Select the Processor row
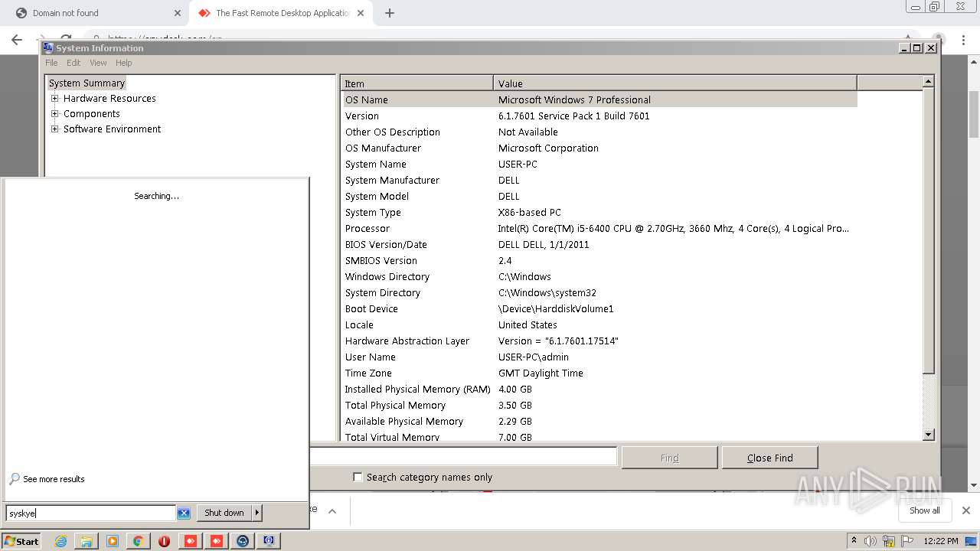 599,228
